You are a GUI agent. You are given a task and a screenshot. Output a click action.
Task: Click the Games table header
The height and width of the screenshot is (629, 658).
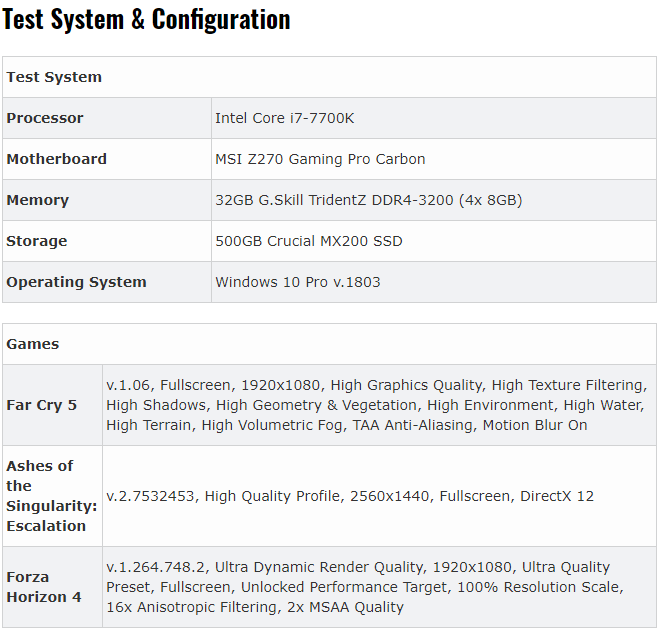pyautogui.click(x=329, y=344)
